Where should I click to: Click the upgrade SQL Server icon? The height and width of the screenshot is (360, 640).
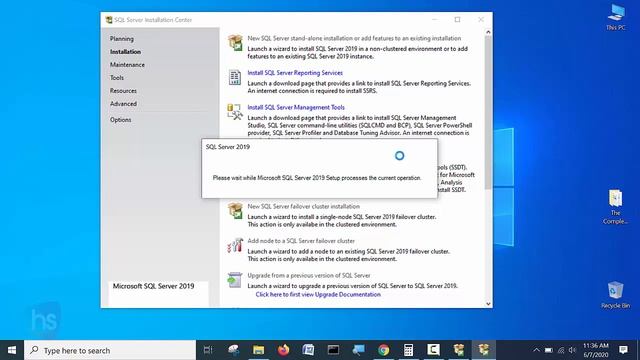pos(235,280)
